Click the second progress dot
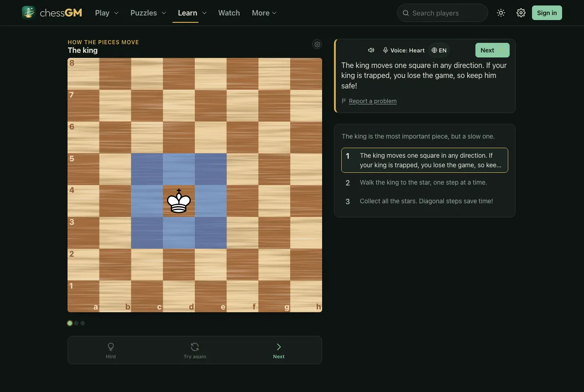The image size is (584, 392). tap(76, 323)
